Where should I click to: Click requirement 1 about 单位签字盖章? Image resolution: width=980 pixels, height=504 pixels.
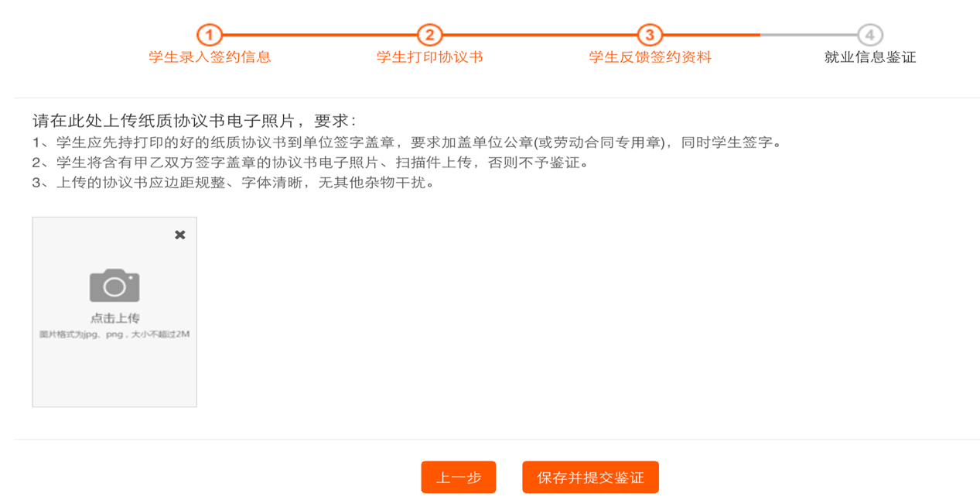pyautogui.click(x=407, y=142)
